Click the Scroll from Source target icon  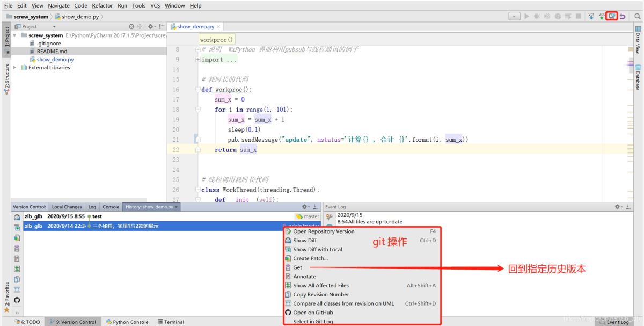click(x=132, y=26)
